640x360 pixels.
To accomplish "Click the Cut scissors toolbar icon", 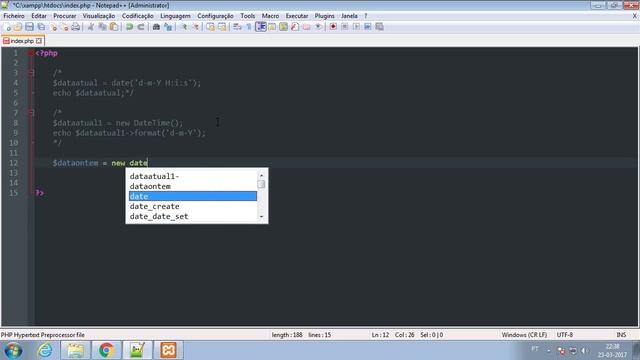I will click(91, 27).
